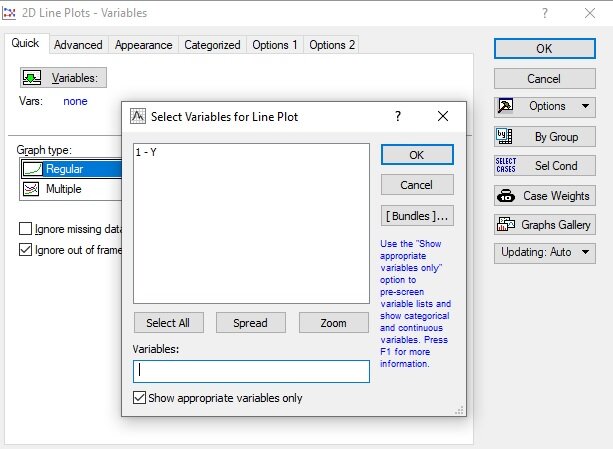
Task: Click the help question mark of 2D Line Plots window
Action: (x=545, y=13)
